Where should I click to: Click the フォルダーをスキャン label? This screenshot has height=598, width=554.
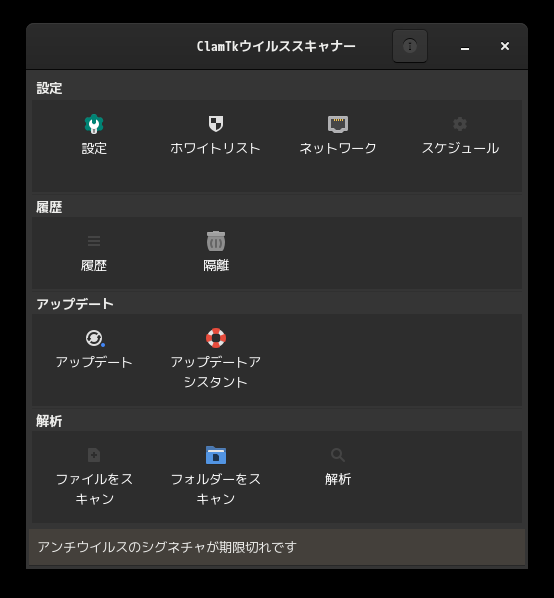pos(216,489)
